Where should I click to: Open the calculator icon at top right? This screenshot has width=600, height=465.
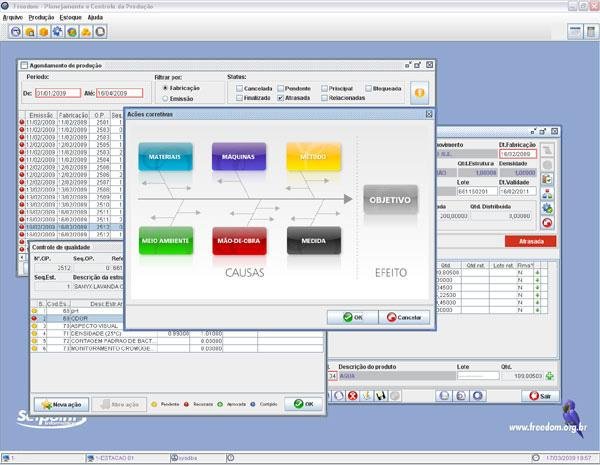[591, 32]
